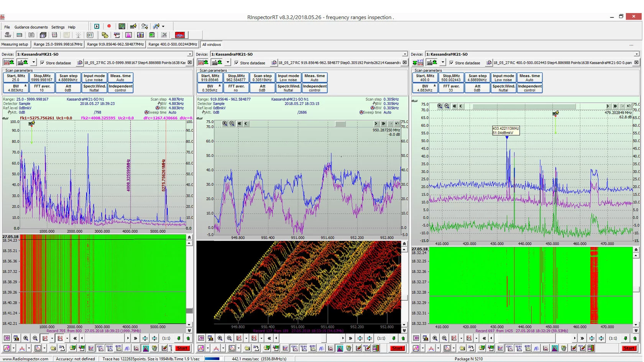Image resolution: width=644 pixels, height=362 pixels.
Task: Open Device dropdown in the left panel
Action: pos(190,54)
